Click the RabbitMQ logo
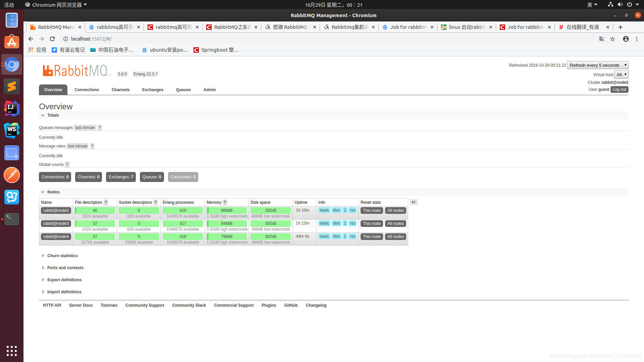Image resolution: width=644 pixels, height=362 pixels. point(76,71)
